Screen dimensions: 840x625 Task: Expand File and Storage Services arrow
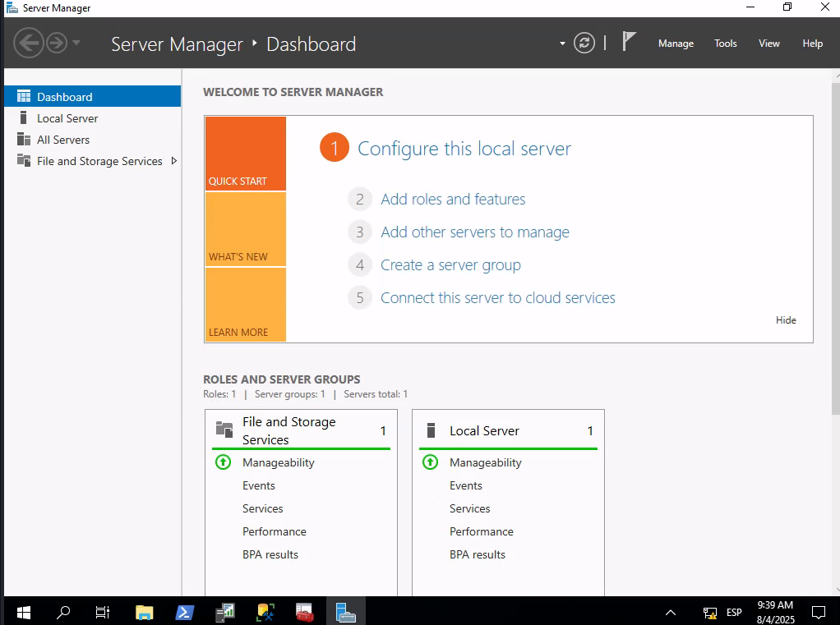point(173,161)
